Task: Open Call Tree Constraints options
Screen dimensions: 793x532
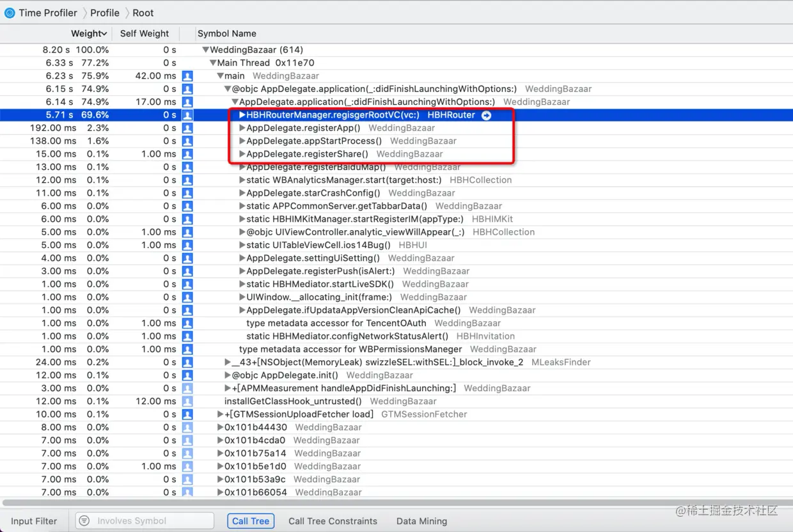Action: click(333, 521)
